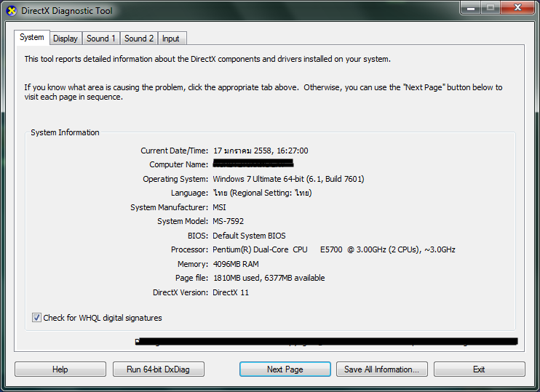Click the 'DirectX Version:' label
540x392 pixels.
pyautogui.click(x=180, y=292)
